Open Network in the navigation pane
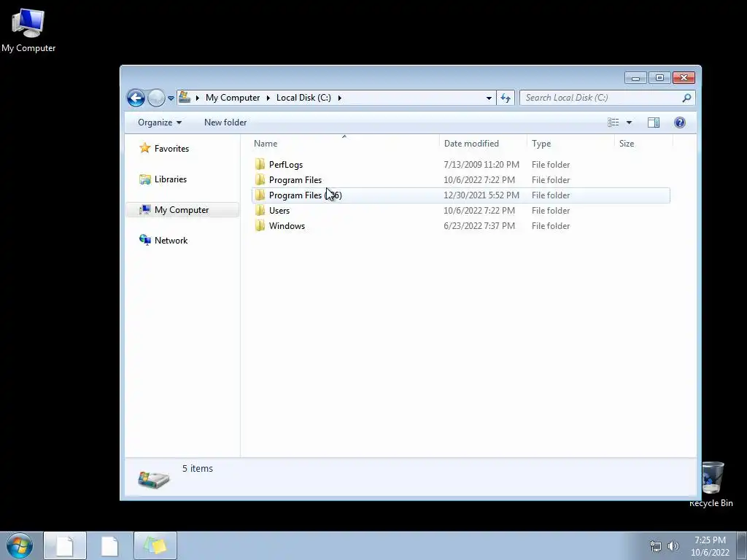This screenshot has height=560, width=747. 171,241
